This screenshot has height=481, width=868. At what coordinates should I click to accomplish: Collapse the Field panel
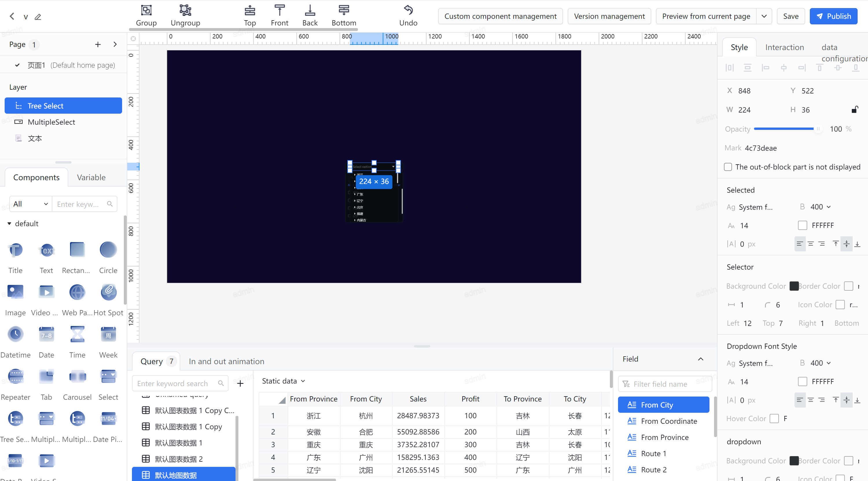tap(700, 359)
